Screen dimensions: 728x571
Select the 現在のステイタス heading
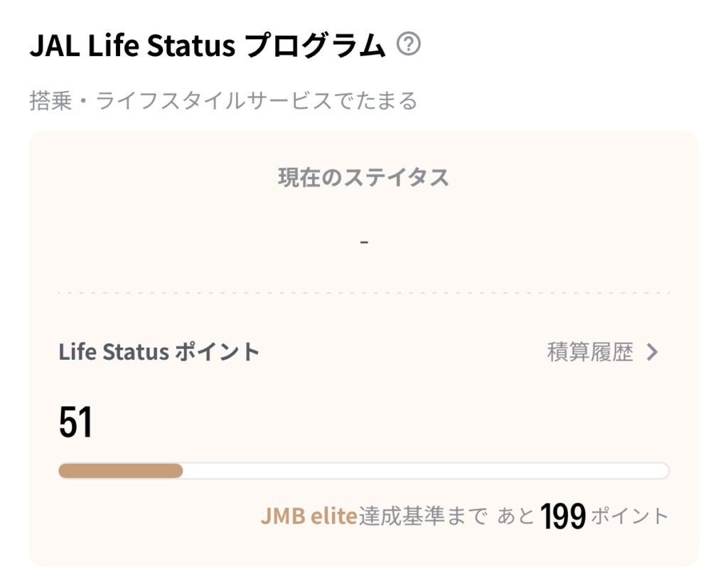coord(363,177)
